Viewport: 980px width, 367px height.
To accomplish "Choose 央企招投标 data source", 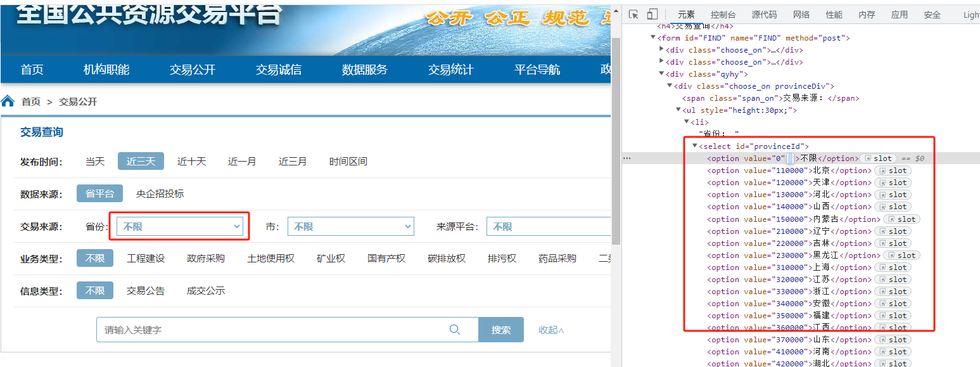I will [160, 193].
